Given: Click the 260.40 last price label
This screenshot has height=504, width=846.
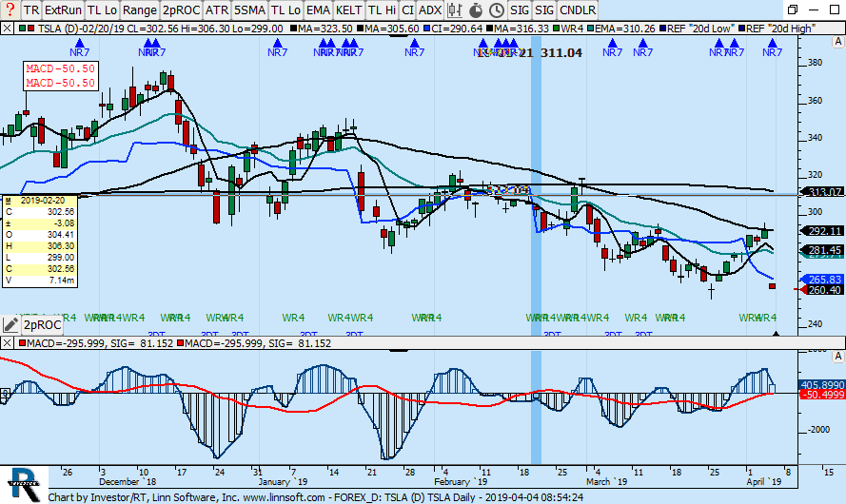Looking at the screenshot, I should pos(823,290).
